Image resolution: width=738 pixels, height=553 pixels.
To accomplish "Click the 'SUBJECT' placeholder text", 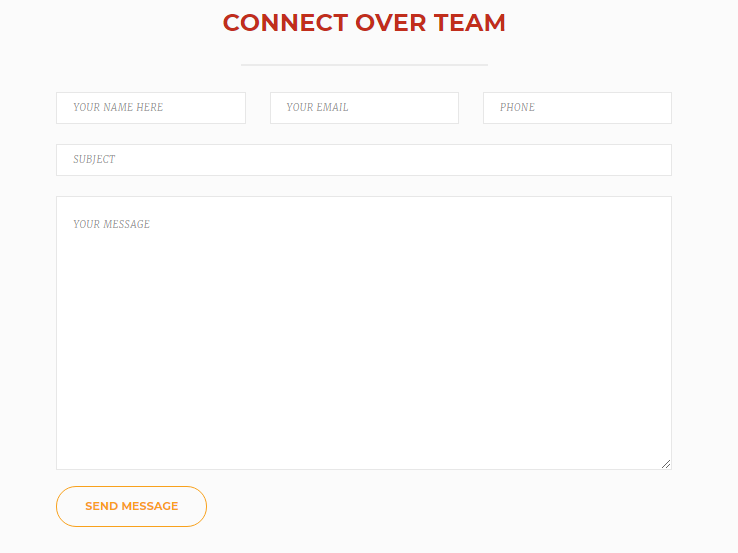I will [94, 160].
